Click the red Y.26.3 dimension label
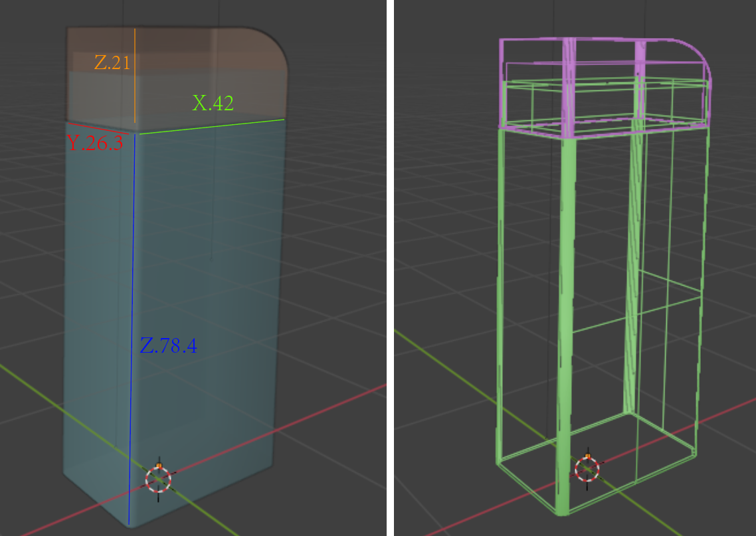The image size is (756, 536). tap(95, 143)
